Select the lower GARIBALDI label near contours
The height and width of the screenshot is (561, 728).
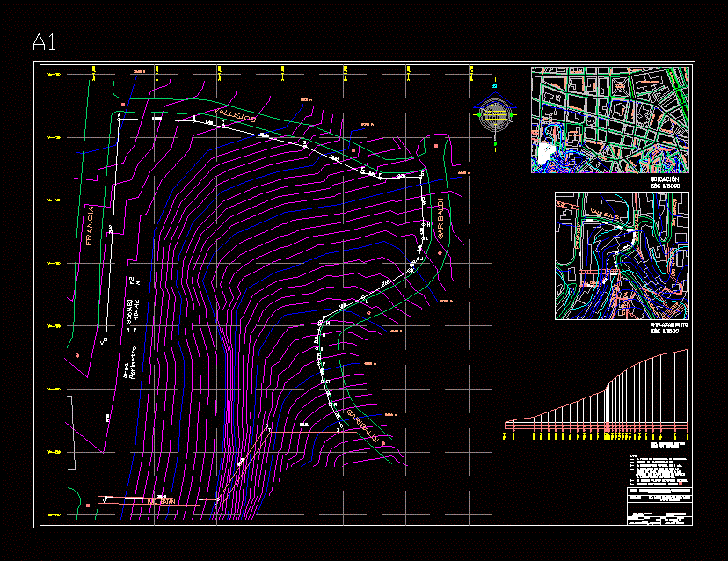[362, 425]
